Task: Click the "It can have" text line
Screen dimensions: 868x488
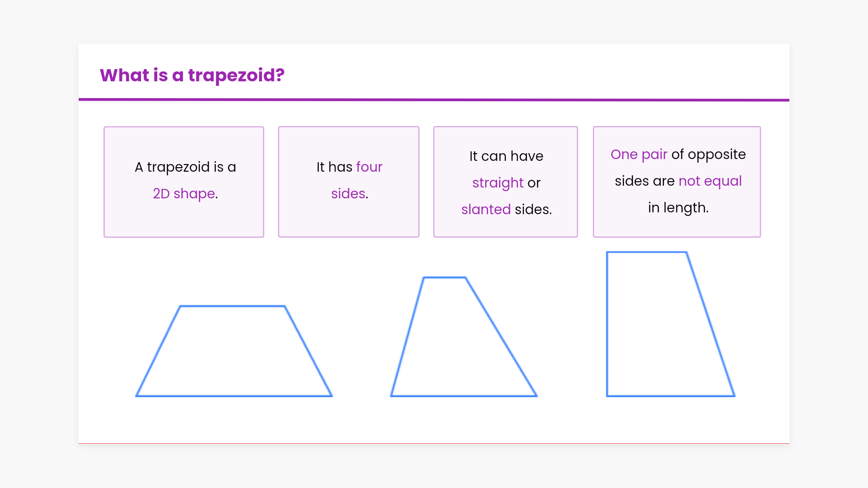Action: [506, 156]
